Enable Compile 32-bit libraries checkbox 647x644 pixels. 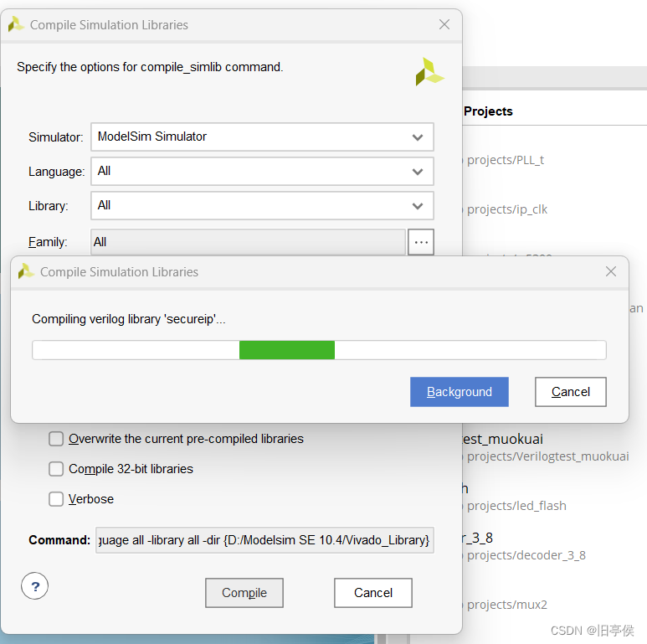56,469
